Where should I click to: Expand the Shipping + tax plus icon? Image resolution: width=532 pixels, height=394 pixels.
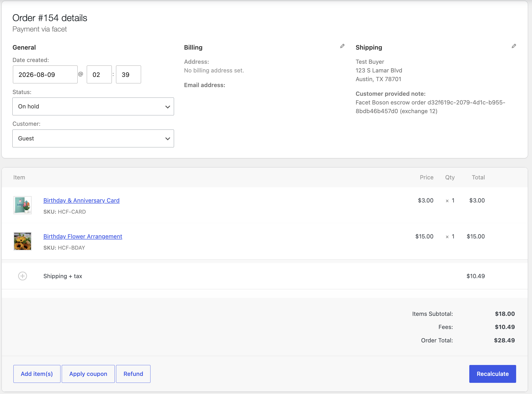coord(23,276)
